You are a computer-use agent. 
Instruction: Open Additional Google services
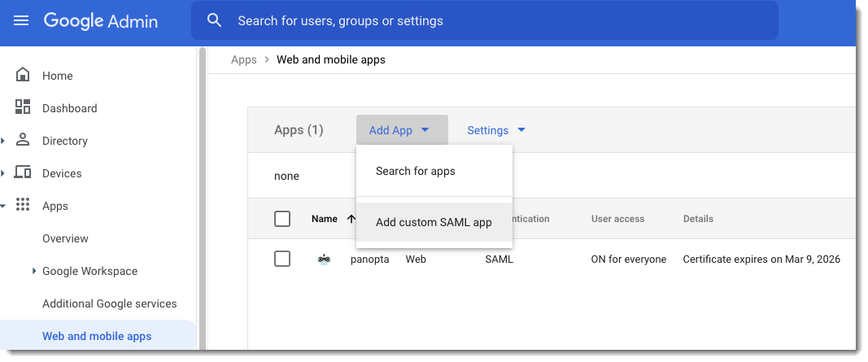tap(109, 303)
